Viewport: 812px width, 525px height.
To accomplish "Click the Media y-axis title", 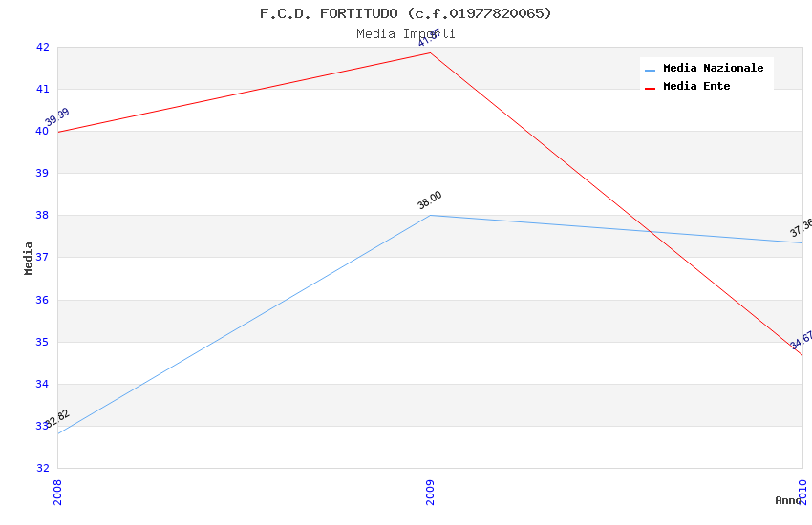I will click(x=29, y=258).
